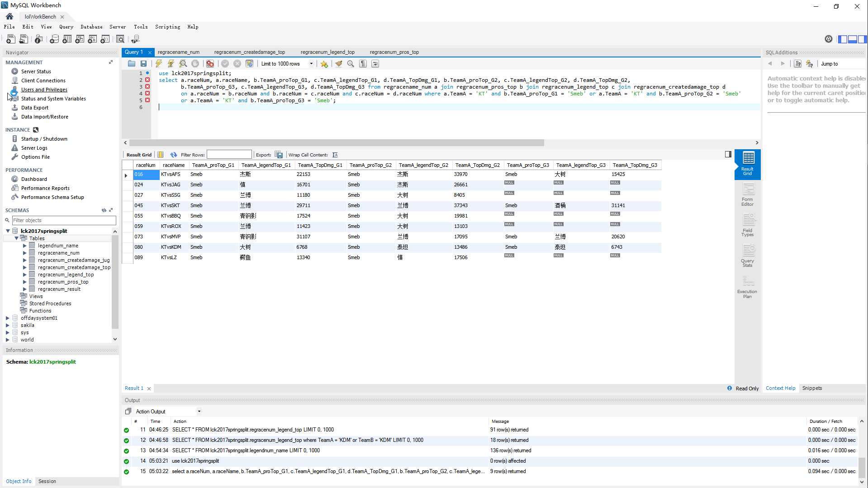868x488 pixels.
Task: Switch to Snippets tab
Action: coord(812,388)
